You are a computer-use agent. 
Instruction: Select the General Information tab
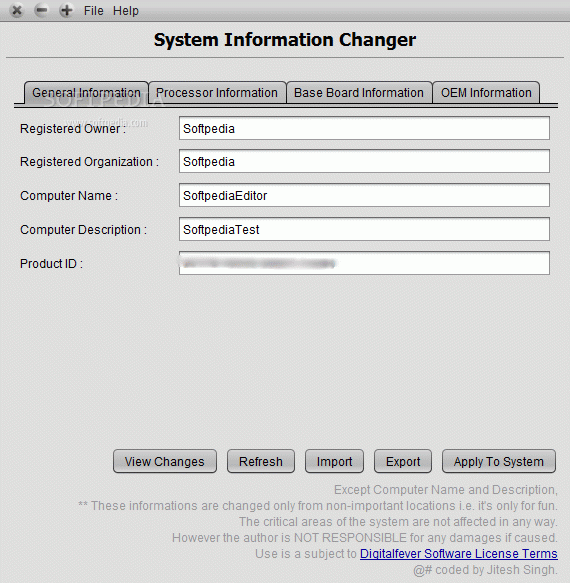tap(86, 93)
